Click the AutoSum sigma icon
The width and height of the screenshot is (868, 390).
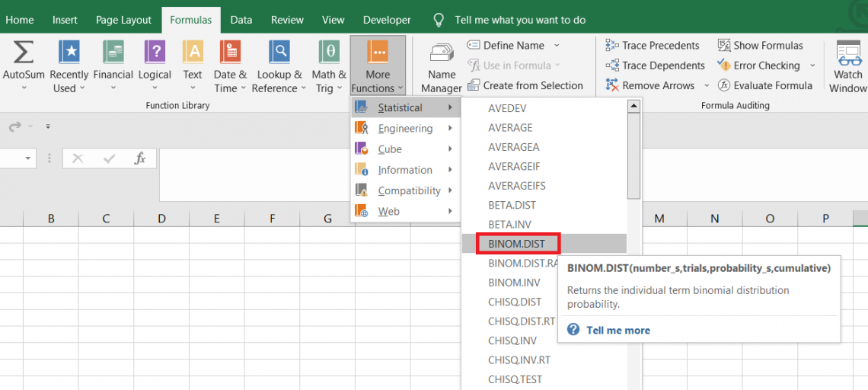[24, 53]
